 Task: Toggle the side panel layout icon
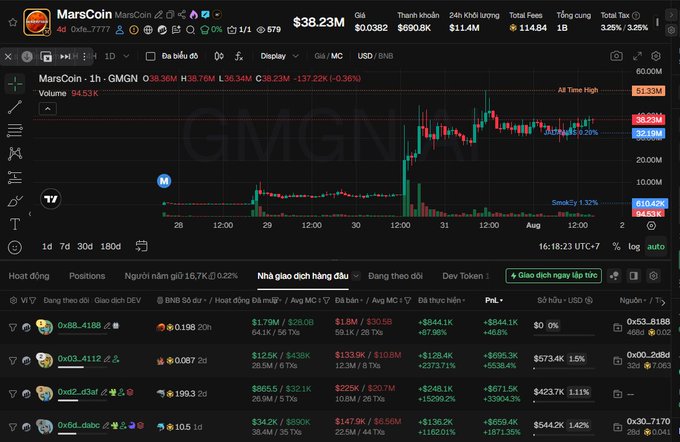click(x=634, y=276)
